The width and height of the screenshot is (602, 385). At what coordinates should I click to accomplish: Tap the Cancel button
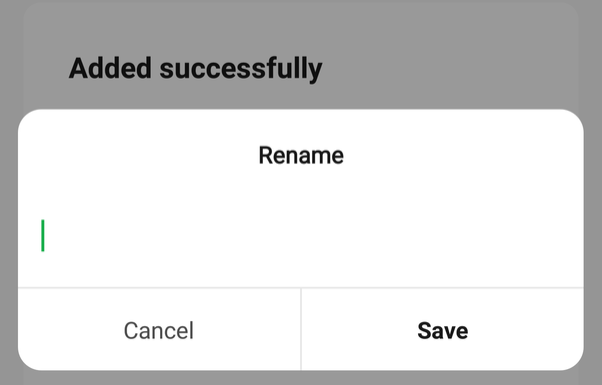click(159, 329)
